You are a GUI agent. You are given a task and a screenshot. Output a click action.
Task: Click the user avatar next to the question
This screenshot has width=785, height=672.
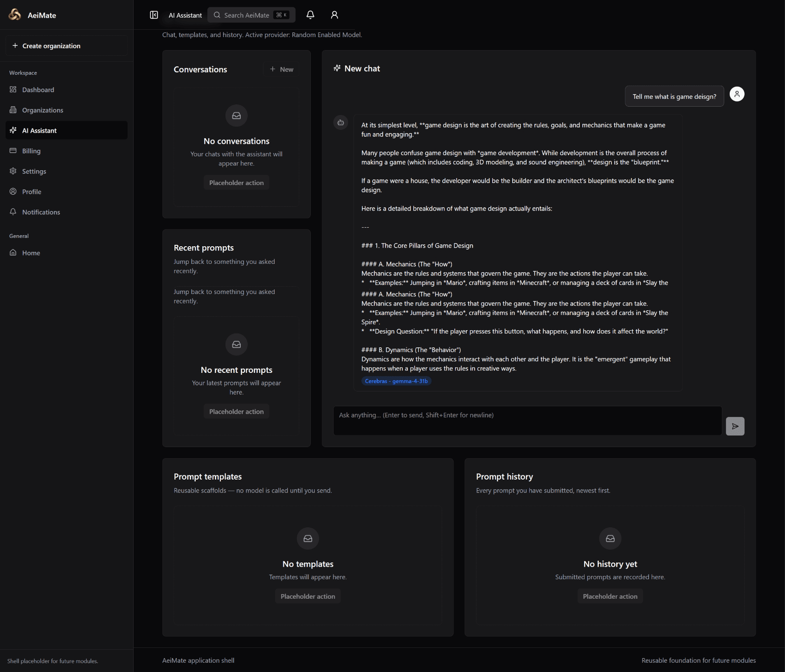click(x=737, y=94)
